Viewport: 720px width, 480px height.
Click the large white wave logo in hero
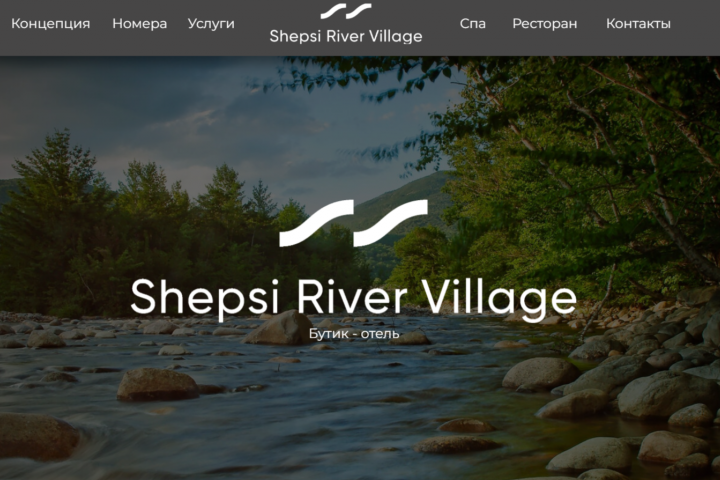click(x=354, y=223)
